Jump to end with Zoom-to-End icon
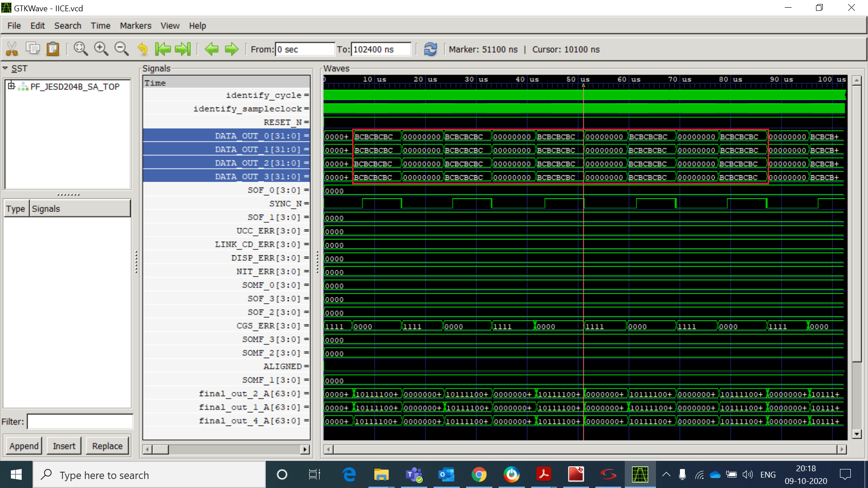The image size is (868, 488). [183, 49]
